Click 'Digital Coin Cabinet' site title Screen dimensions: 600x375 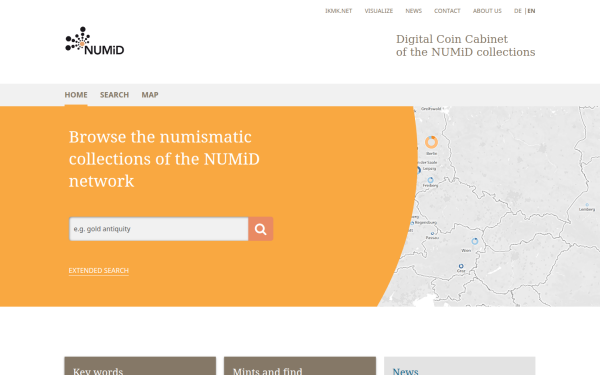coord(465,46)
